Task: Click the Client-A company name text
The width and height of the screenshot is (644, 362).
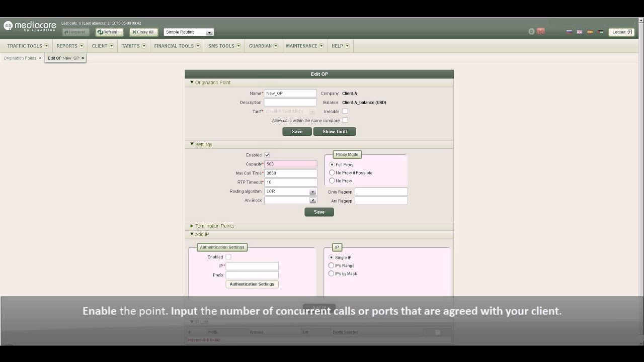Action: (x=350, y=94)
